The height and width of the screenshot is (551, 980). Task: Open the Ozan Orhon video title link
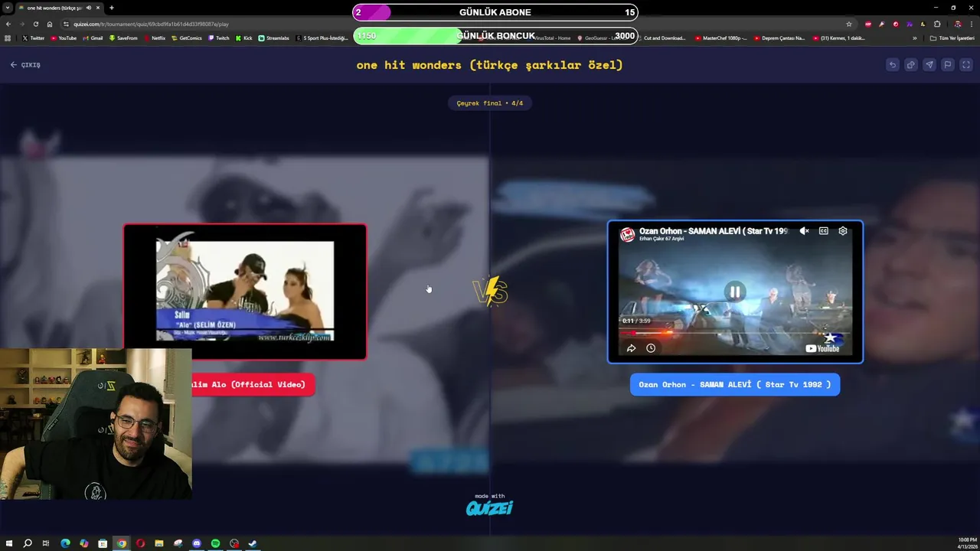click(713, 231)
